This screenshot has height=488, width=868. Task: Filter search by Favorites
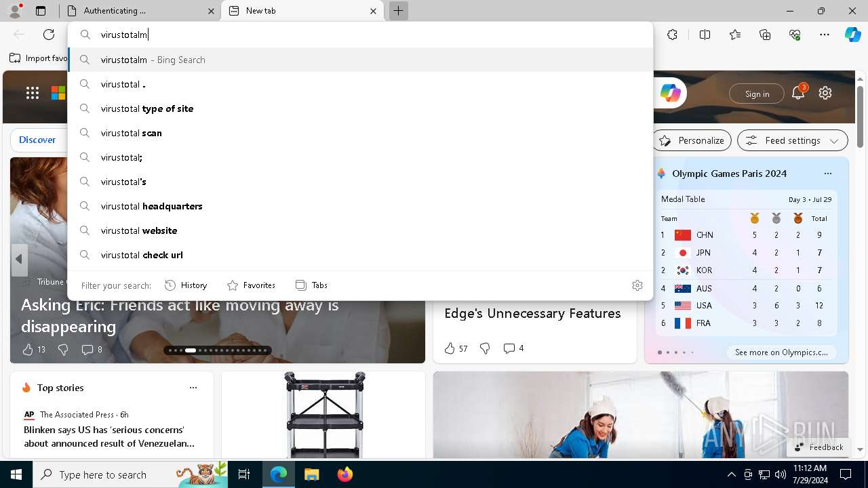(x=251, y=285)
